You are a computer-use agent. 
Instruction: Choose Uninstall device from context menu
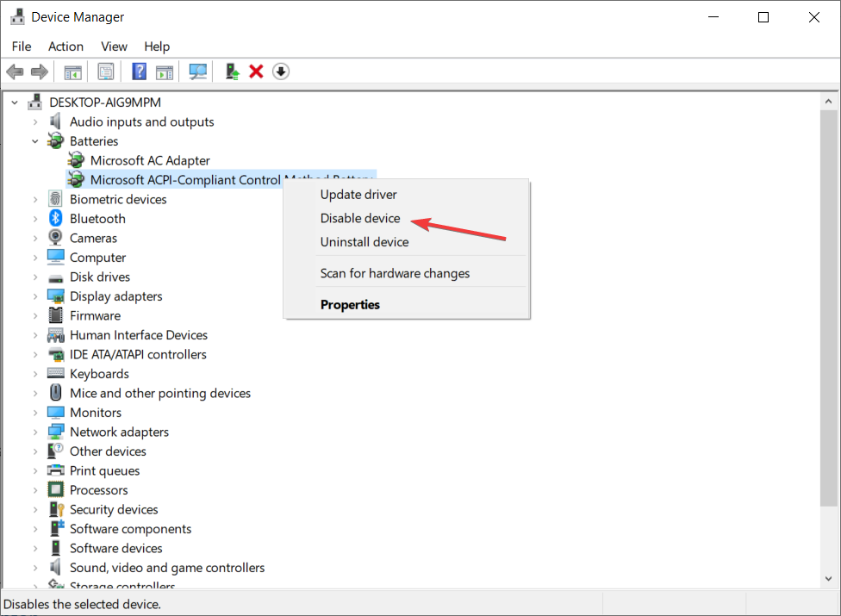406,242
